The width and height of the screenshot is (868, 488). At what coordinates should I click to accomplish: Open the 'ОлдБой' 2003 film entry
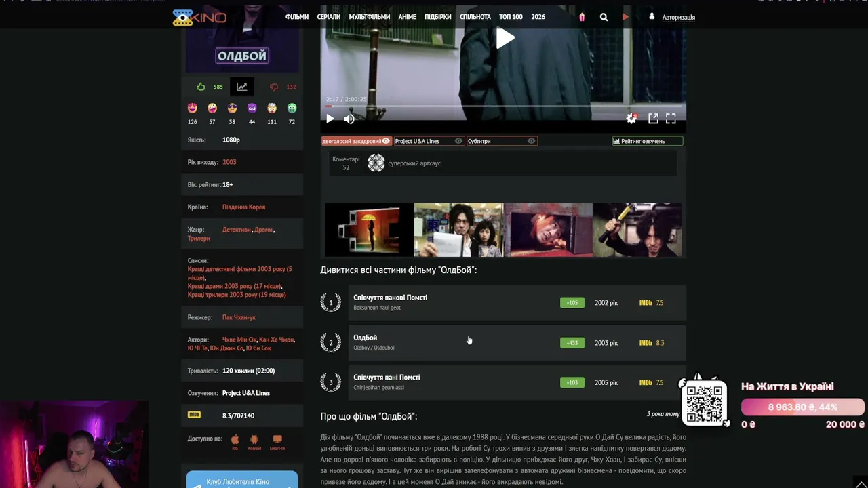point(503,342)
